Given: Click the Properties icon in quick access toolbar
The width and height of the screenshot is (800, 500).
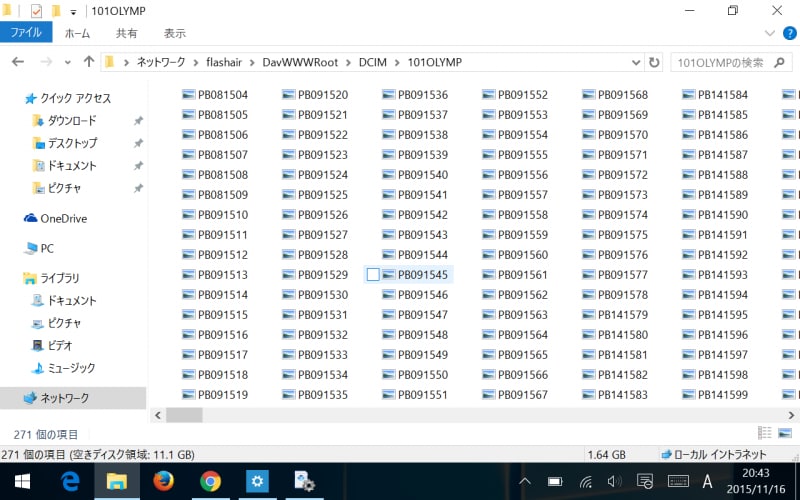Looking at the screenshot, I should (35, 11).
